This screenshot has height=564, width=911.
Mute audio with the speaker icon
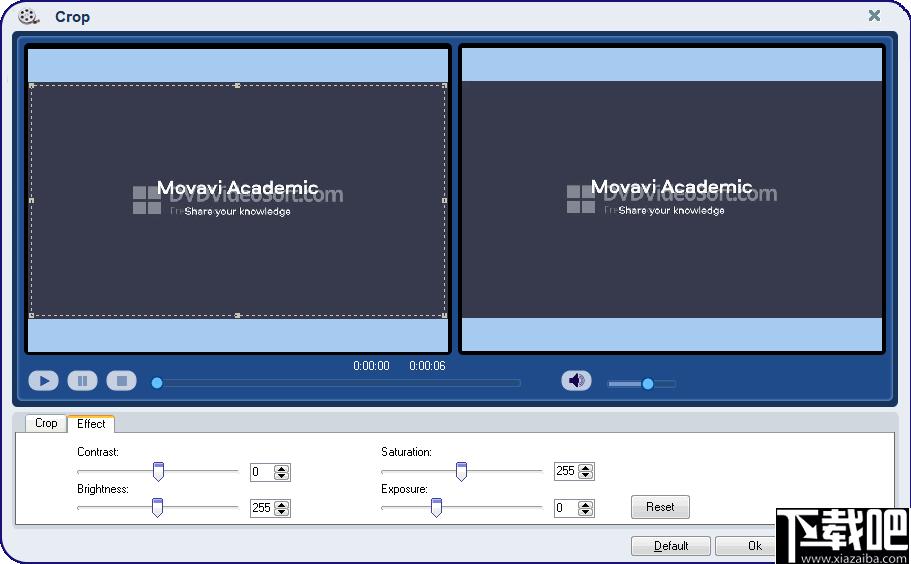click(x=576, y=380)
